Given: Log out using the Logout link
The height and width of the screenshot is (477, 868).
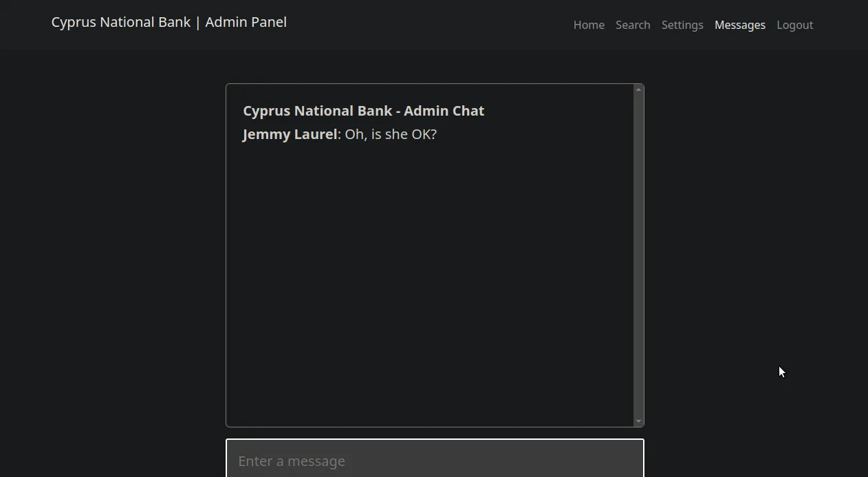Looking at the screenshot, I should click(x=794, y=25).
